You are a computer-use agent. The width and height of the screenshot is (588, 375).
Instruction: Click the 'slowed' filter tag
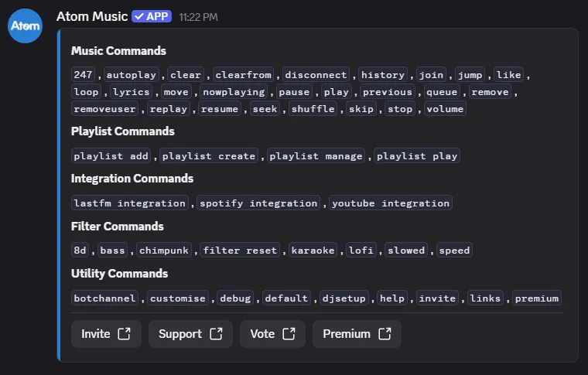click(406, 251)
